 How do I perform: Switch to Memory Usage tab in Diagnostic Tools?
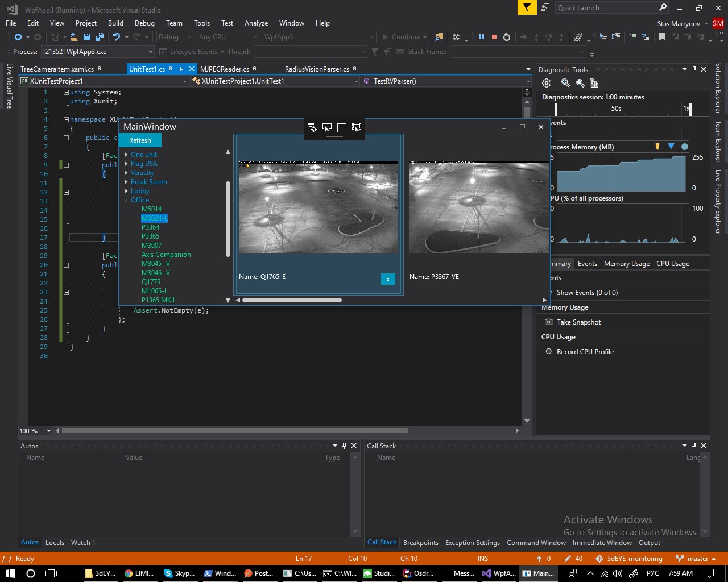[626, 264]
